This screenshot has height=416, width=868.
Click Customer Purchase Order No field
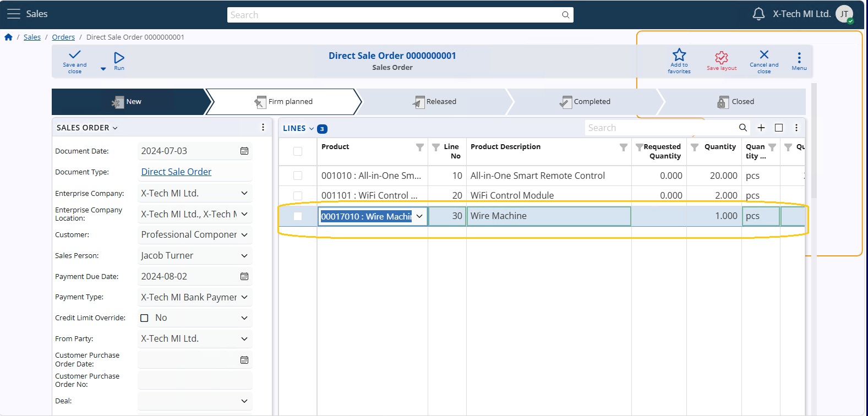point(195,380)
